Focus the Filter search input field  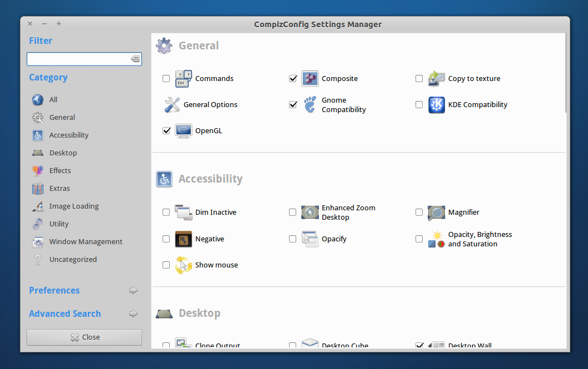[78, 59]
